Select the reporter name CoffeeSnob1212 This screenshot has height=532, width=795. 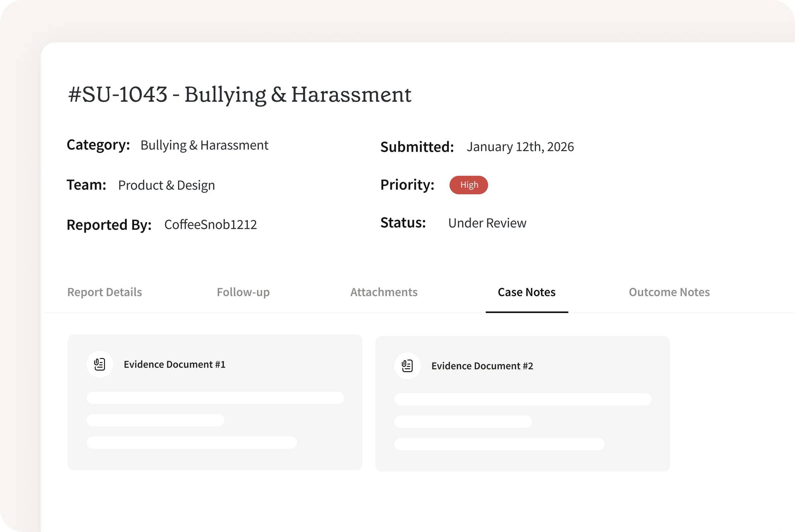[x=210, y=225]
